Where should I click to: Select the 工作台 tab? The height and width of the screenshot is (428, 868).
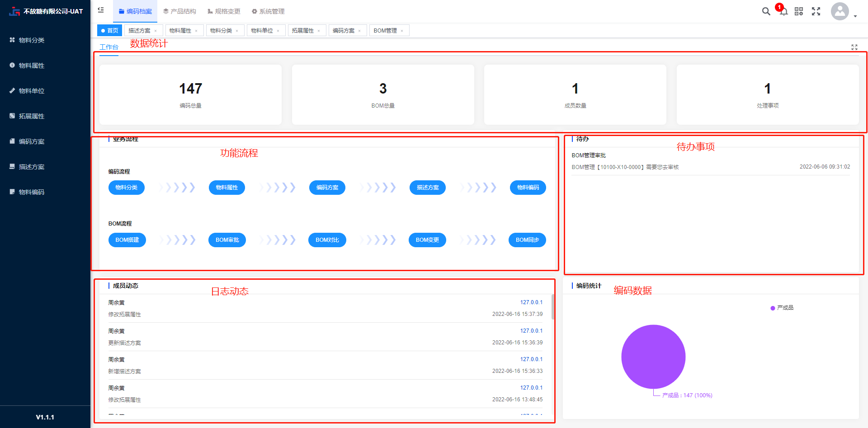109,47
